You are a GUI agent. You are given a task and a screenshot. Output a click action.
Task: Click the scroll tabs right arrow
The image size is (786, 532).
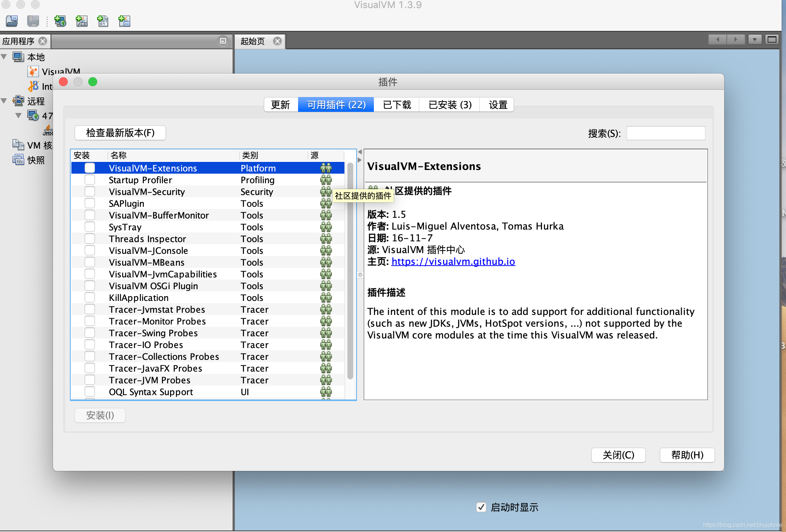[736, 39]
